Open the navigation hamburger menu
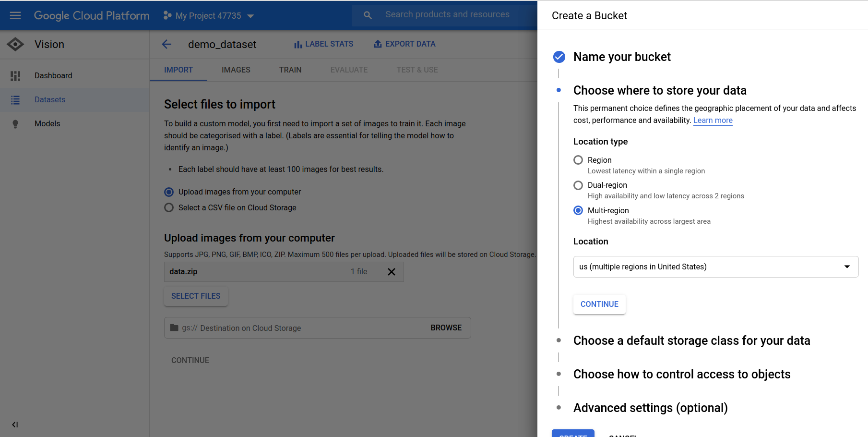Image resolution: width=868 pixels, height=437 pixels. [x=15, y=15]
